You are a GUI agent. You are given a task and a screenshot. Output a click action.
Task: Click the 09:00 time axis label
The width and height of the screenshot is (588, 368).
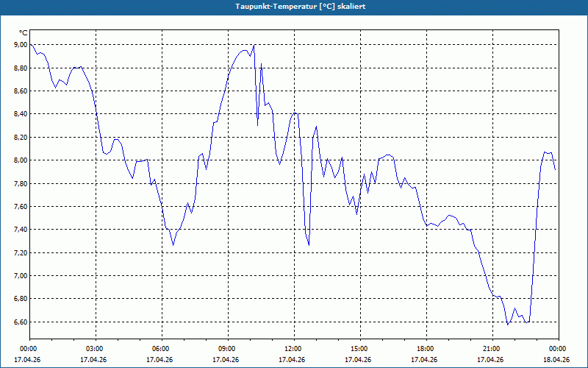tap(228, 349)
